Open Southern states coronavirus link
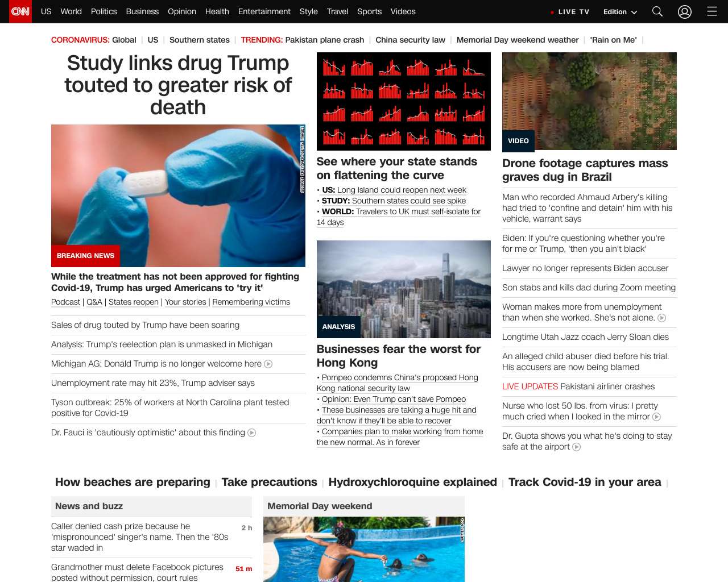The image size is (728, 582). click(x=200, y=40)
